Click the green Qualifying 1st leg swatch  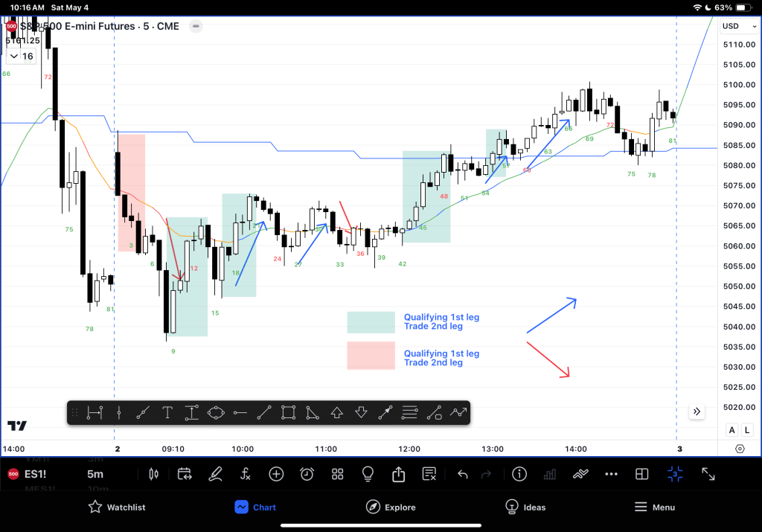371,322
